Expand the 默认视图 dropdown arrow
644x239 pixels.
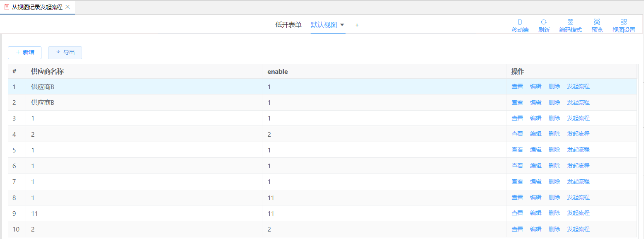(x=342, y=25)
